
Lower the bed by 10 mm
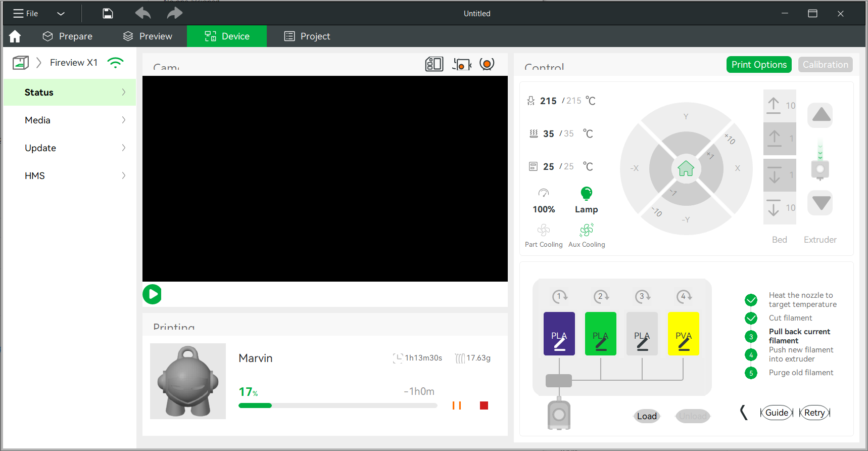coord(780,208)
